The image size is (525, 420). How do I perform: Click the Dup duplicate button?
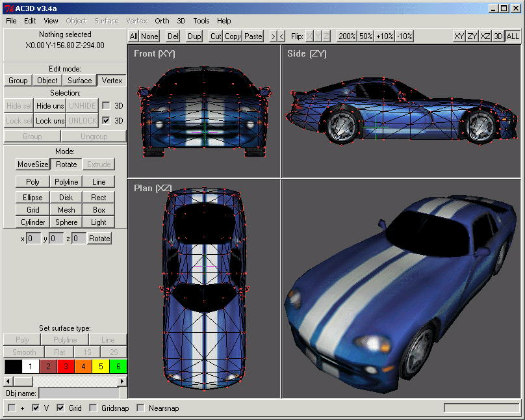pos(194,36)
